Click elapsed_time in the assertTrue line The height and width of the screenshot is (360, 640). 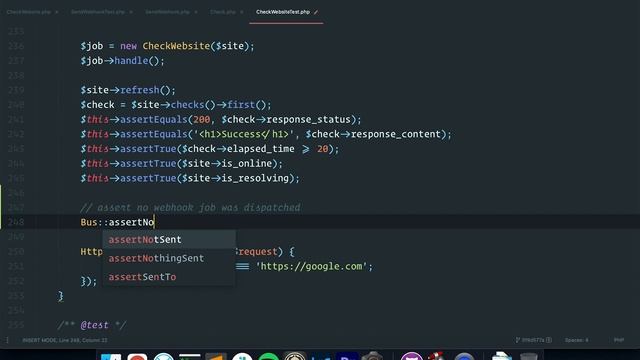click(260, 149)
